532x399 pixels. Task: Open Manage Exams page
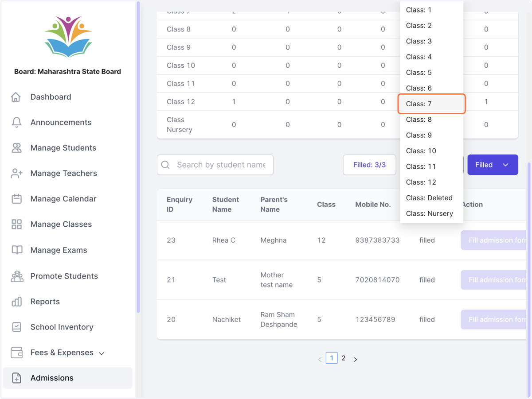[x=68, y=250]
